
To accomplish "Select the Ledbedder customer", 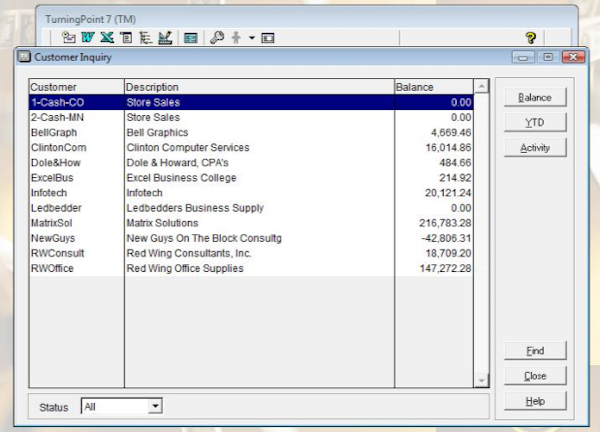I will click(56, 208).
